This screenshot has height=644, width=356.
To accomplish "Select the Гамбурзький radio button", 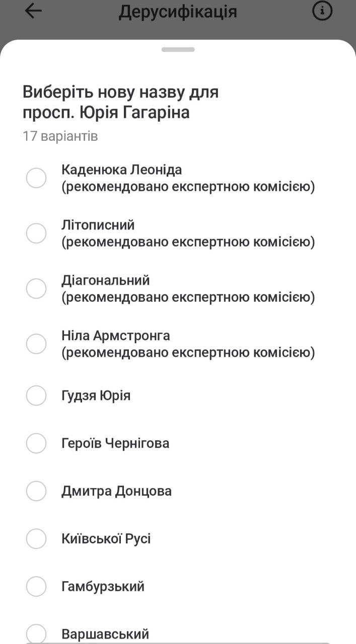I will [x=36, y=587].
